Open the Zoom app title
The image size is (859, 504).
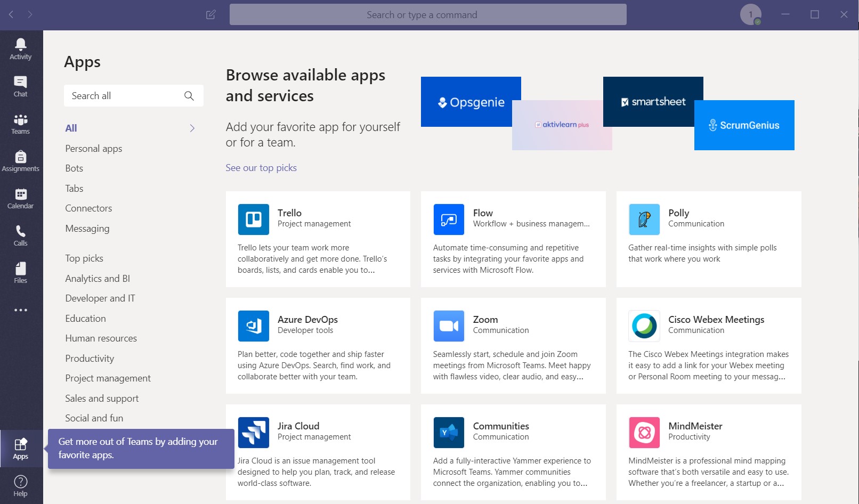pyautogui.click(x=485, y=320)
